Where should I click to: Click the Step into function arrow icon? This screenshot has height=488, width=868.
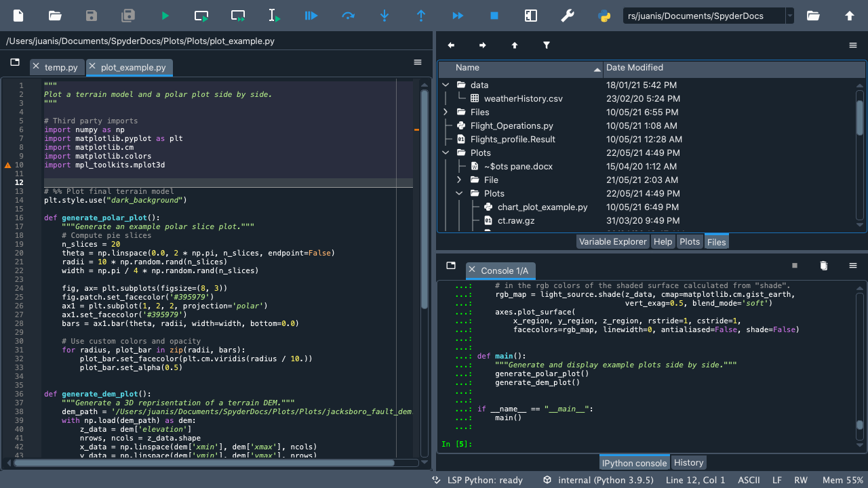click(384, 16)
